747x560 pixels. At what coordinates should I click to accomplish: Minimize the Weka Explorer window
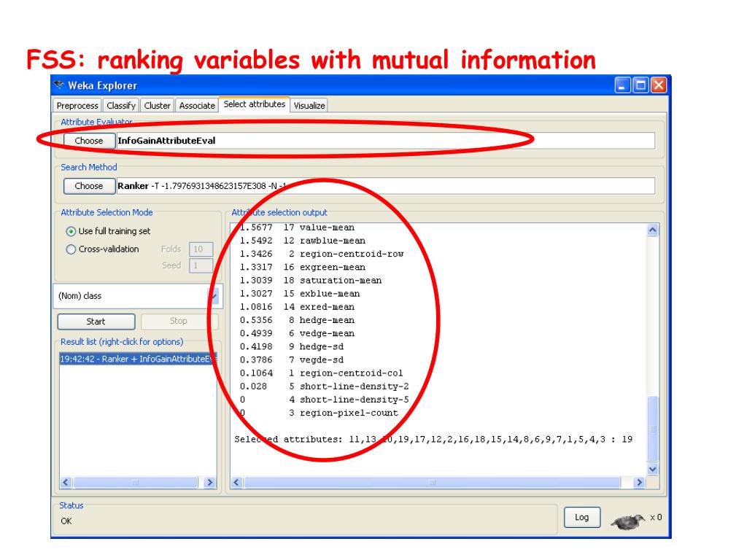point(622,86)
